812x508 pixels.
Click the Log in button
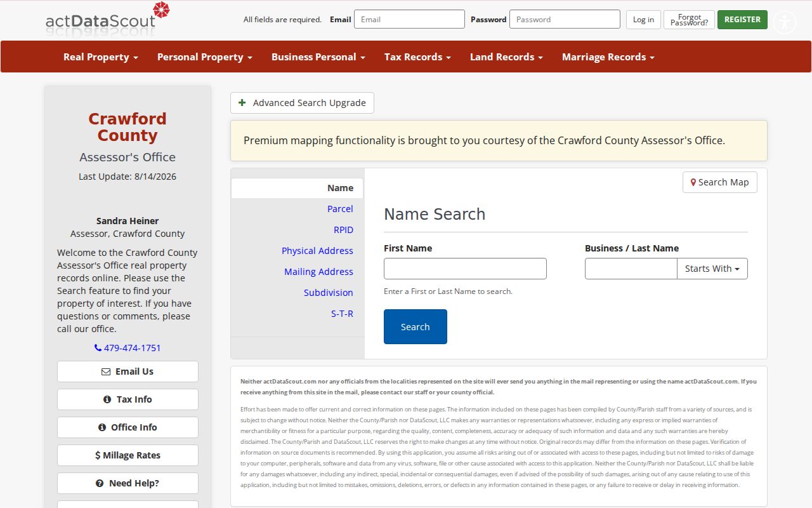(643, 20)
